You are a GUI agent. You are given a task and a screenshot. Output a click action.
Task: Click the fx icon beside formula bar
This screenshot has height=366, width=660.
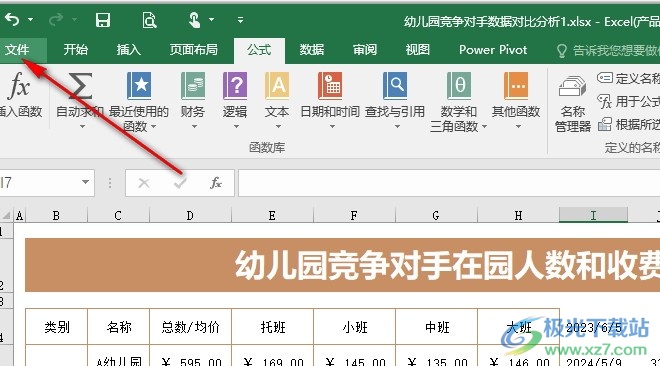(216, 183)
